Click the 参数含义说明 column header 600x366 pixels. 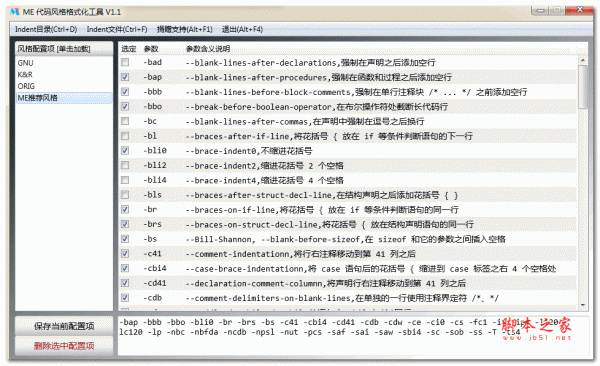point(208,49)
